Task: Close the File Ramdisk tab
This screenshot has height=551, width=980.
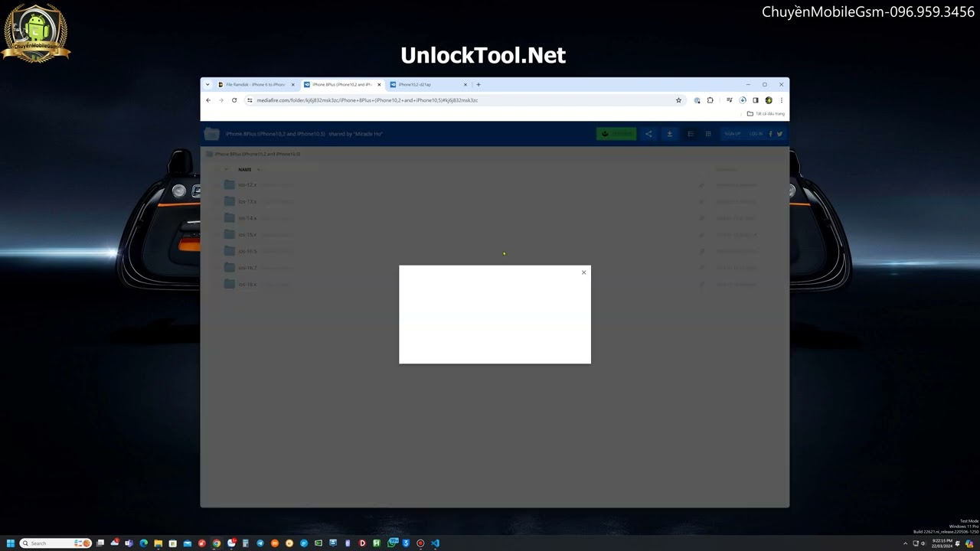Action: click(292, 85)
